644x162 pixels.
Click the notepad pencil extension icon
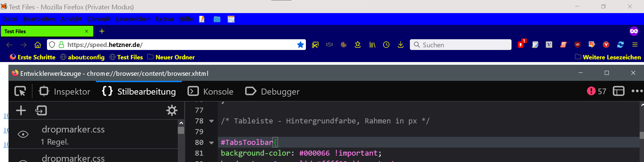(x=535, y=45)
